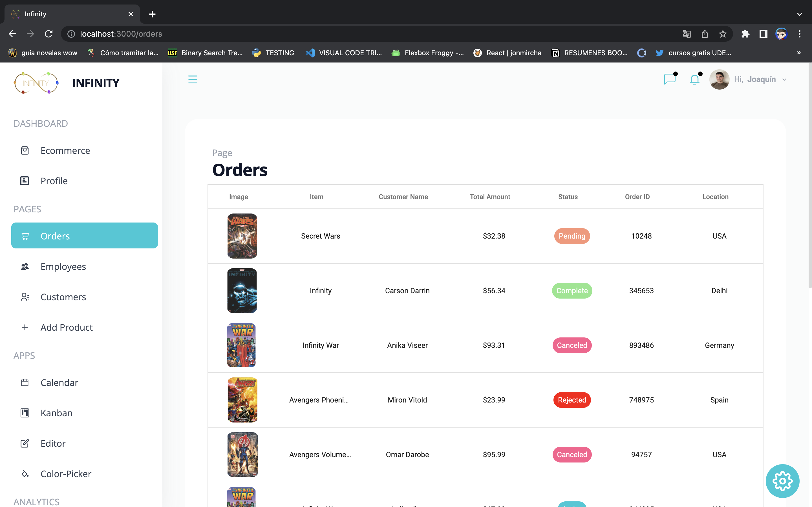Click the Employees sidebar icon
The image size is (812, 507).
(x=25, y=266)
